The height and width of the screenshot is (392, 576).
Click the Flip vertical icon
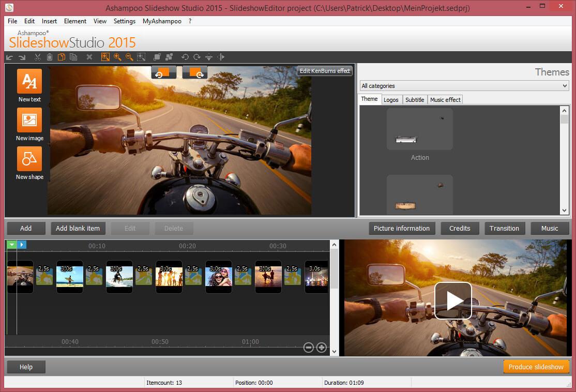[x=209, y=57]
